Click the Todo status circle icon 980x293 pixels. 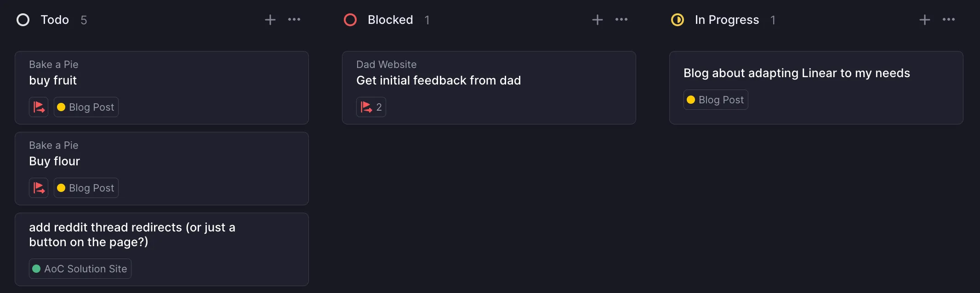pos(23,20)
